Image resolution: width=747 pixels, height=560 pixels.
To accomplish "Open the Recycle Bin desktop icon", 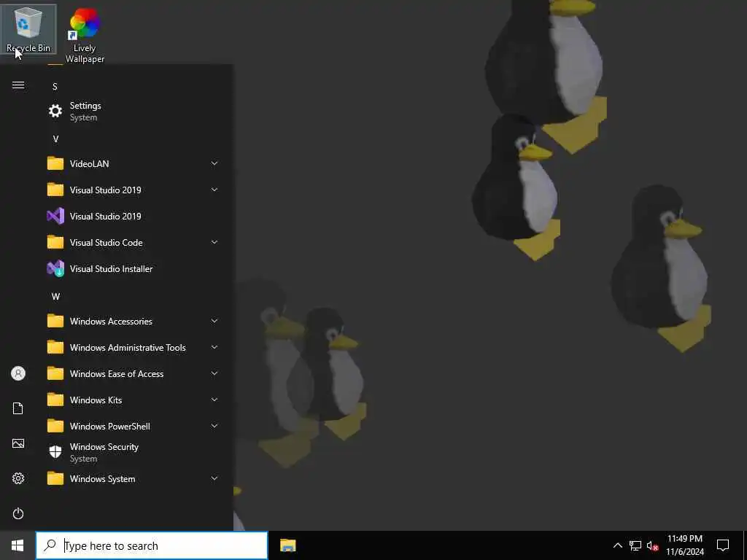I will click(28, 29).
